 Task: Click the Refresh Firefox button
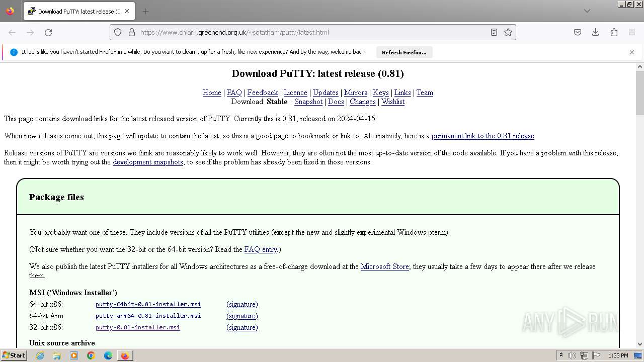[x=404, y=52]
